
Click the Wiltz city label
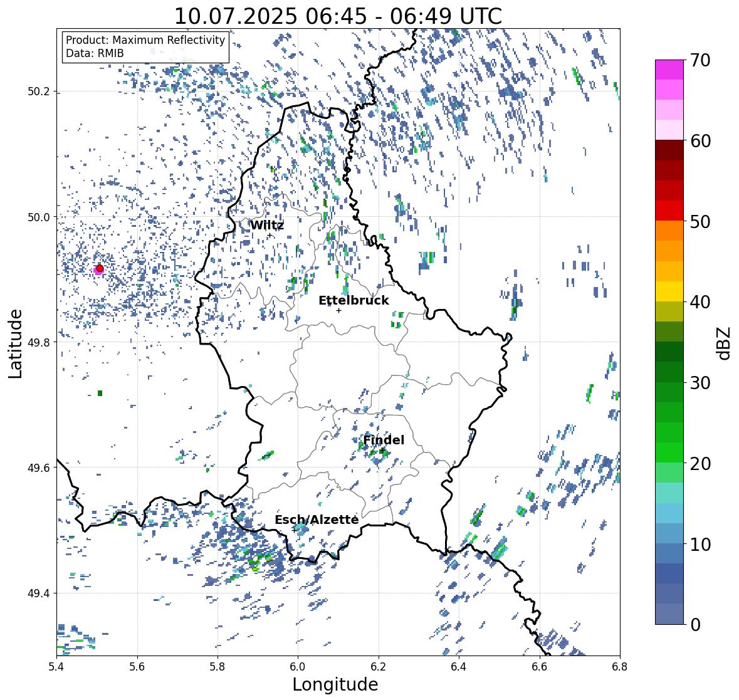[267, 225]
